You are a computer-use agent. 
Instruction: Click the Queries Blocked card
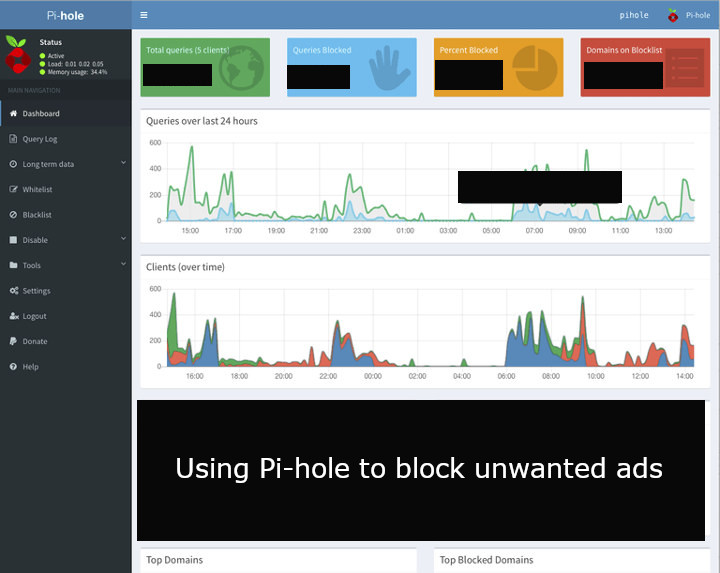[352, 67]
